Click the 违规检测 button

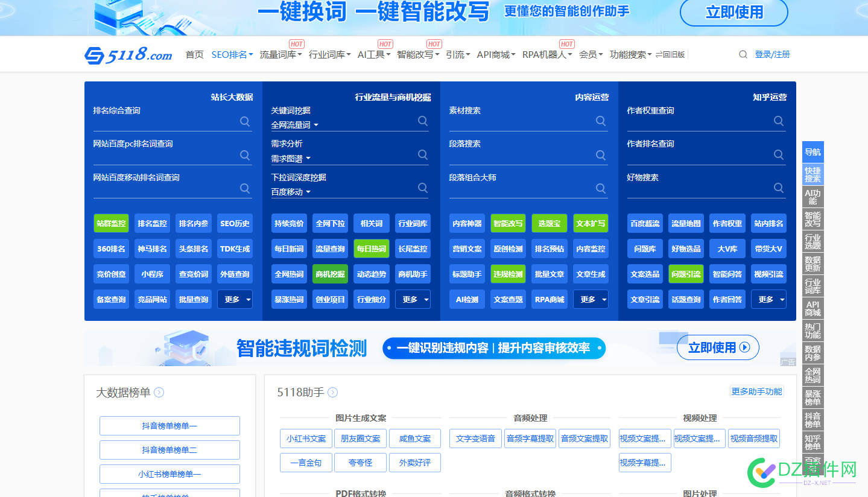click(508, 274)
